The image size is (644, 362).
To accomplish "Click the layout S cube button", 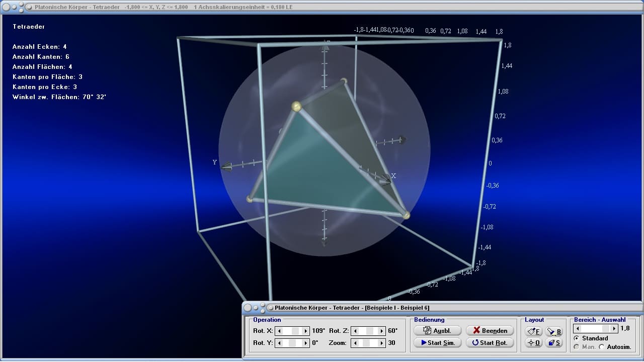I will click(554, 342).
